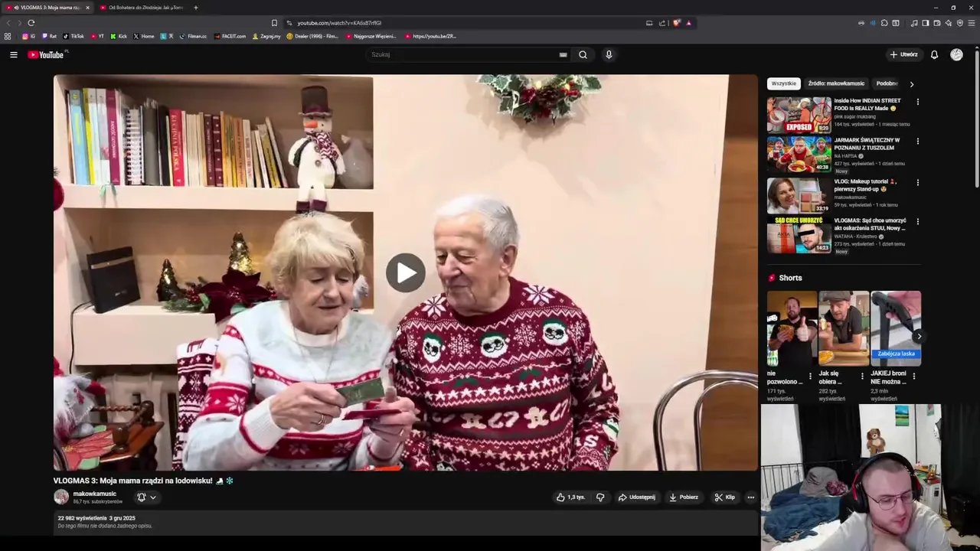
Task: Open the on-screen keyboard icon in search box
Action: [563, 54]
